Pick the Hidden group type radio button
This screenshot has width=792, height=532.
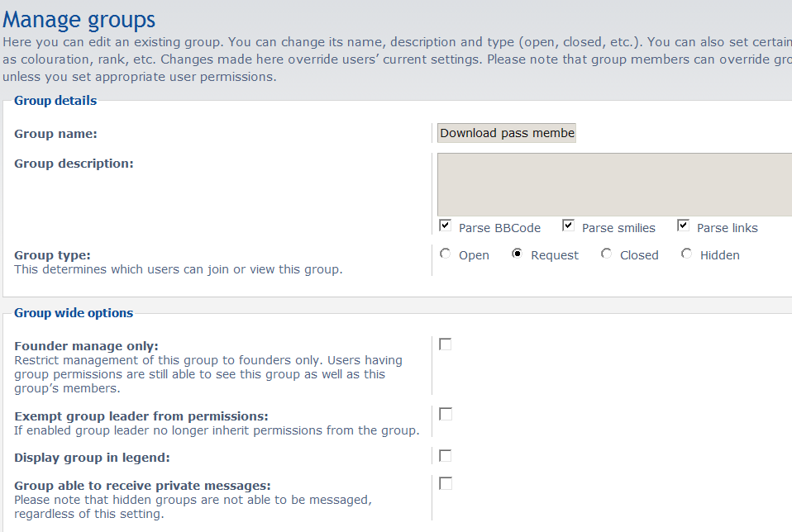tap(686, 254)
